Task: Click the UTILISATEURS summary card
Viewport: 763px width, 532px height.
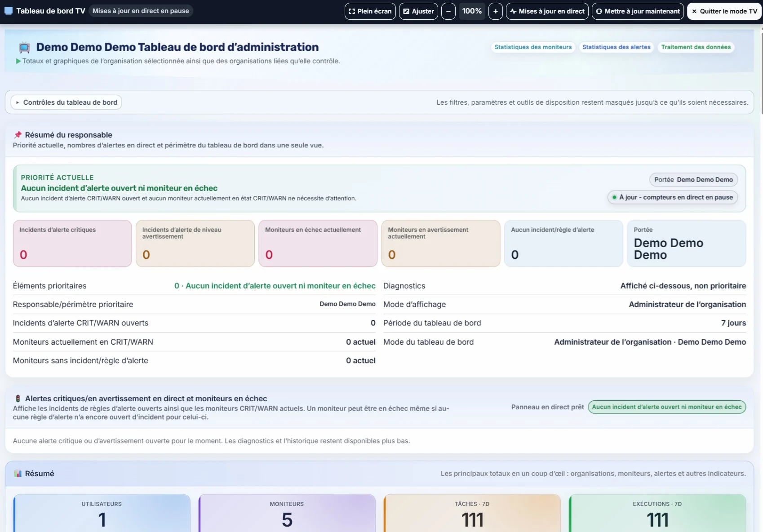Action: pyautogui.click(x=102, y=513)
